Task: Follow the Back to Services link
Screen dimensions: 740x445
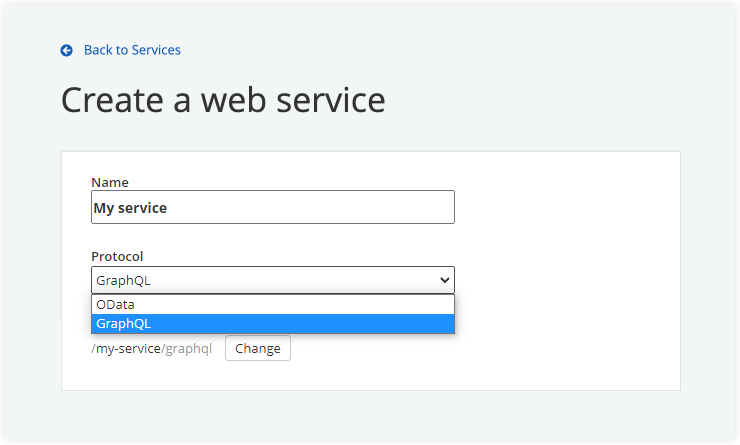Action: click(132, 50)
